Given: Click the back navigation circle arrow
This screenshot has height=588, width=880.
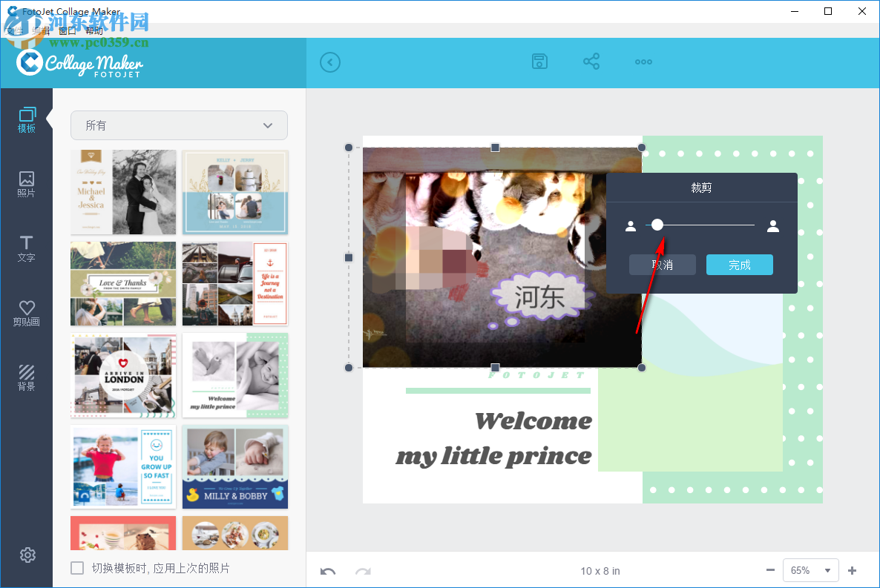Looking at the screenshot, I should pos(330,62).
